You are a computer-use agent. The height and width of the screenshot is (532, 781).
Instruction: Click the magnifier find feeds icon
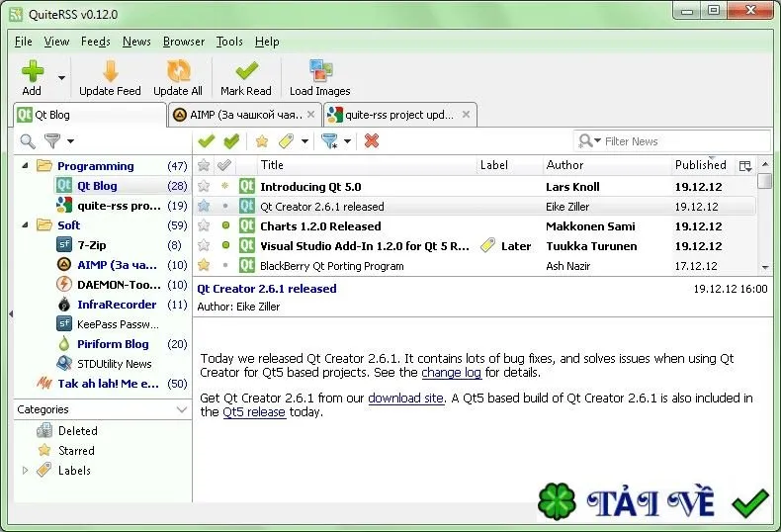[x=28, y=141]
